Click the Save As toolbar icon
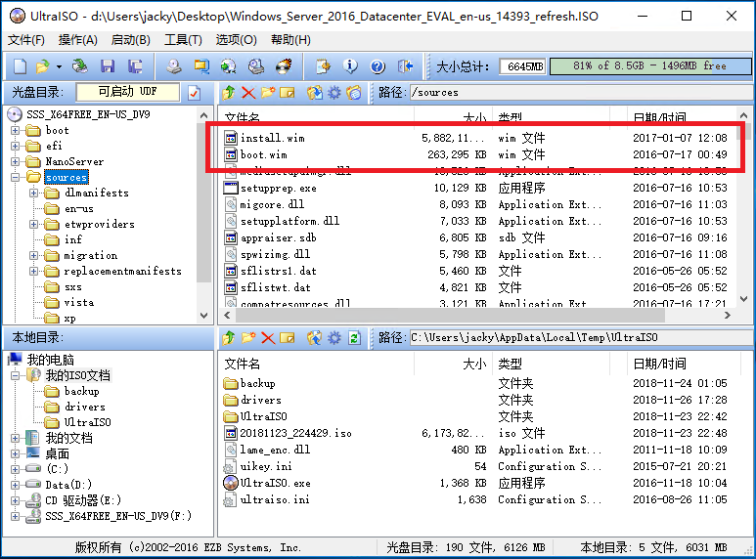The image size is (756, 559). coord(135,66)
